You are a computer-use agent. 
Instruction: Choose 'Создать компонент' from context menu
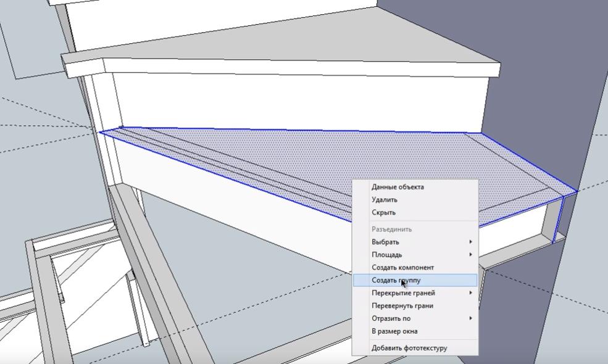(x=402, y=267)
